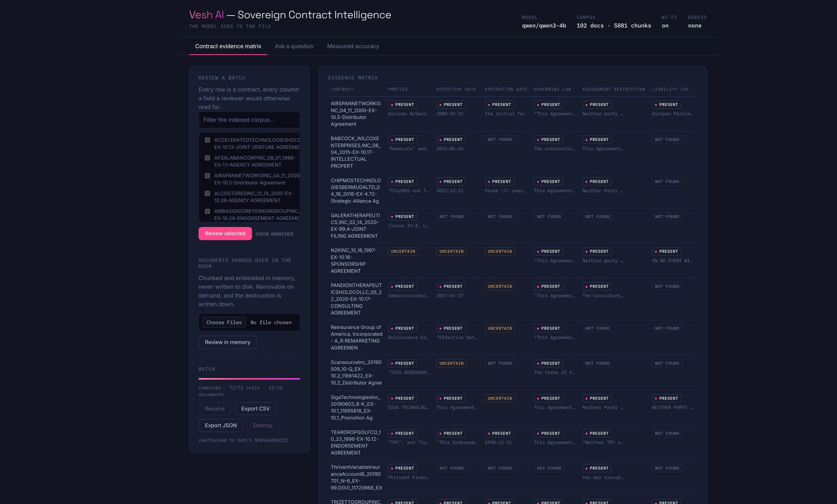The width and height of the screenshot is (837, 504).
Task: Click PRESENT badge for SigaTechnologies Liability Cap
Action: click(x=666, y=398)
